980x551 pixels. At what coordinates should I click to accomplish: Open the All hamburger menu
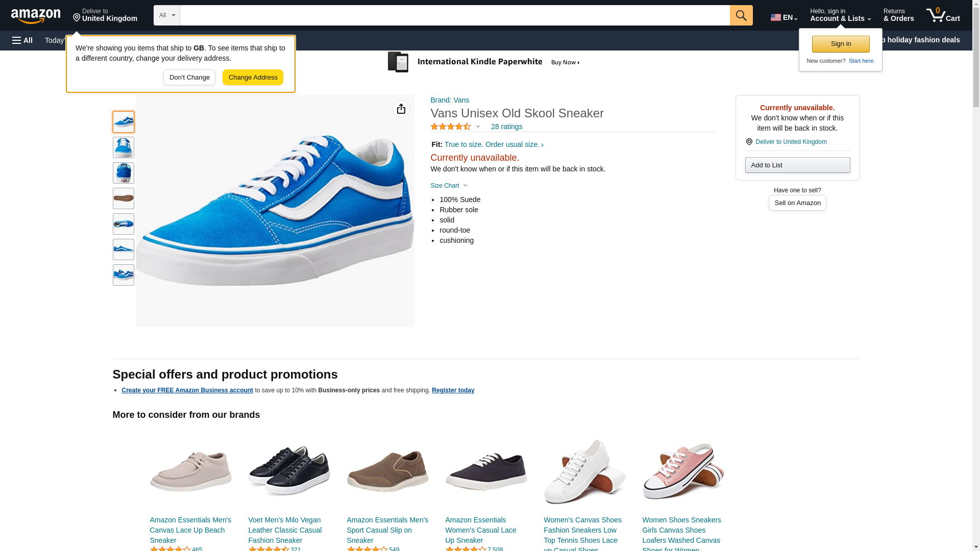click(x=22, y=40)
